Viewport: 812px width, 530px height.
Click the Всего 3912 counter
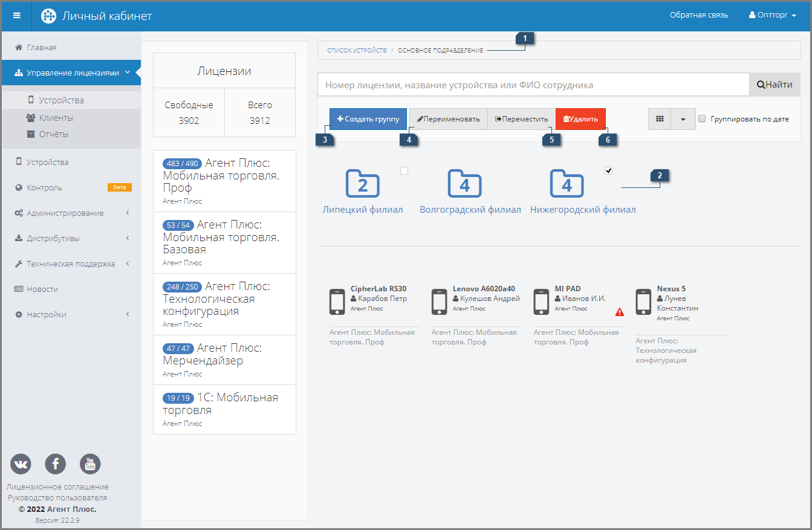pyautogui.click(x=260, y=112)
